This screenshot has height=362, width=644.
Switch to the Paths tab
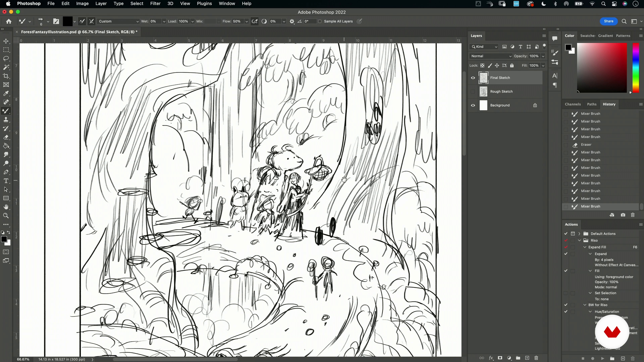592,104
